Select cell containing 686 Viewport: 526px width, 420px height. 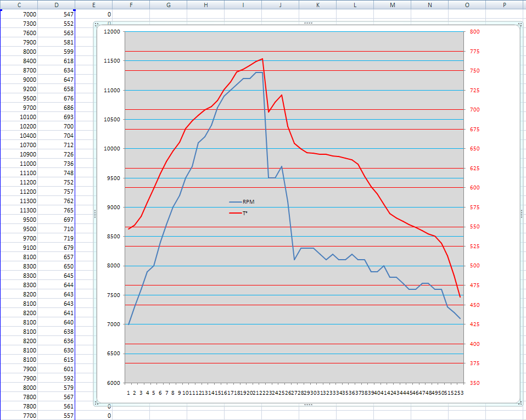coord(57,108)
